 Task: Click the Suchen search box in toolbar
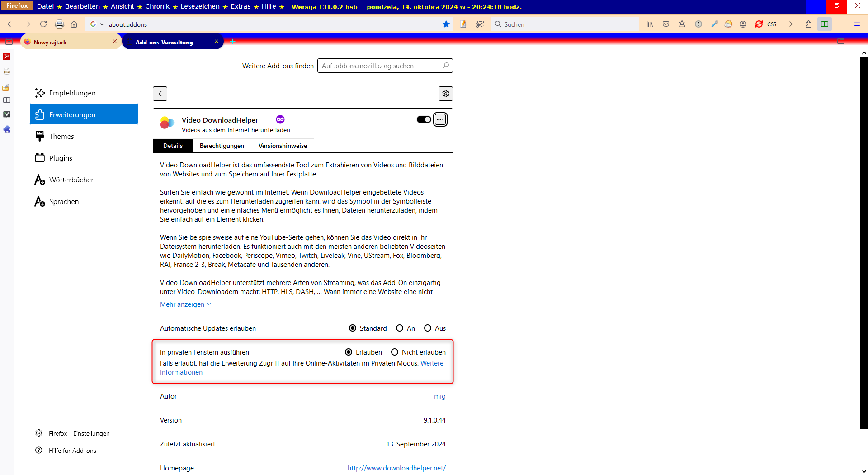[x=565, y=24]
